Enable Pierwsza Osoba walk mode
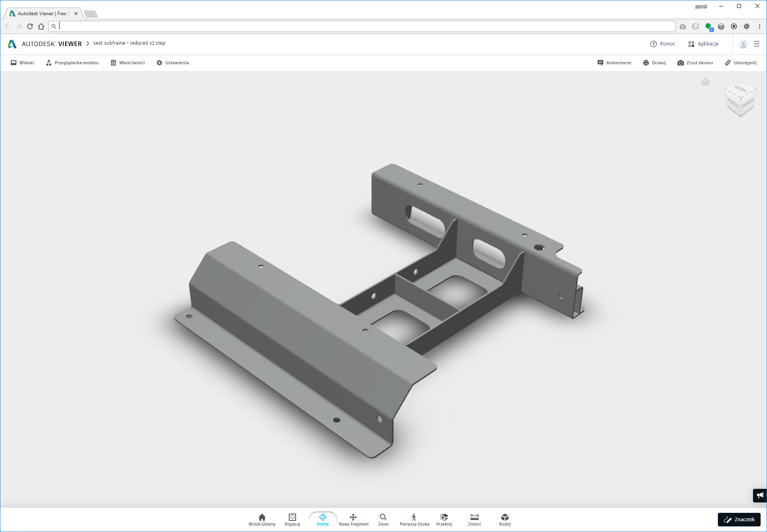Screen dimensions: 767x532 tap(414, 519)
